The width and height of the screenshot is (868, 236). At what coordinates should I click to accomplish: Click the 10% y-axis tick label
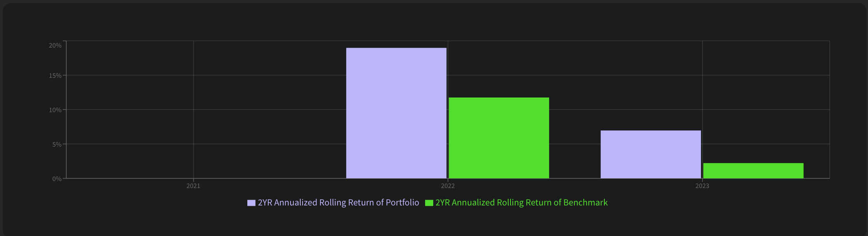pos(55,110)
